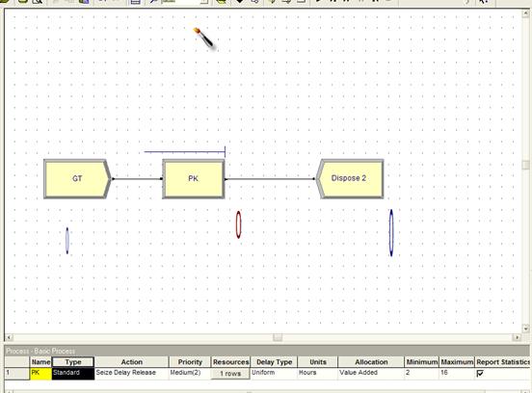Click the Maximum cell '16'
Viewport: 532px width, 393px height.
pos(457,373)
